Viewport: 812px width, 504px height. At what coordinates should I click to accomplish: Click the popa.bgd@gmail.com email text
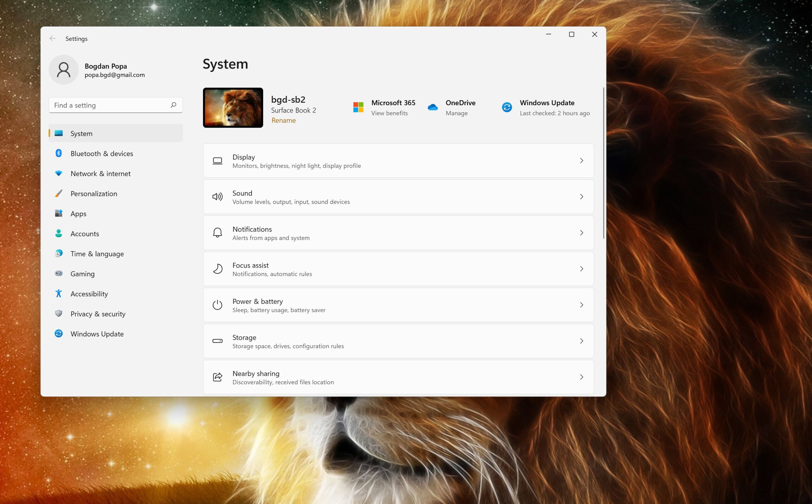click(115, 75)
